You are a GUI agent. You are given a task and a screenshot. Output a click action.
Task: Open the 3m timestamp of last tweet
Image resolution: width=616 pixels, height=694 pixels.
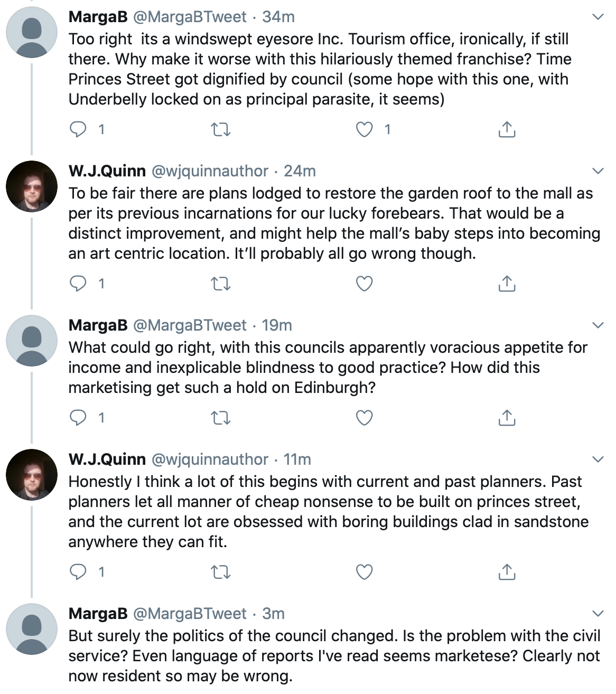click(273, 614)
